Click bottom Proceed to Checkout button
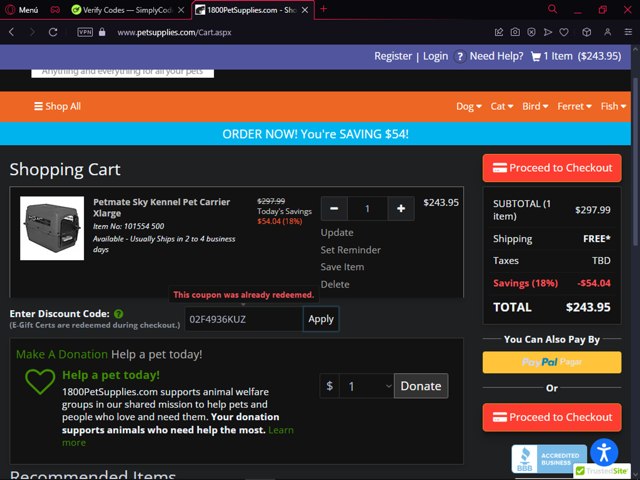Screen dimensions: 640x480 click(552, 417)
